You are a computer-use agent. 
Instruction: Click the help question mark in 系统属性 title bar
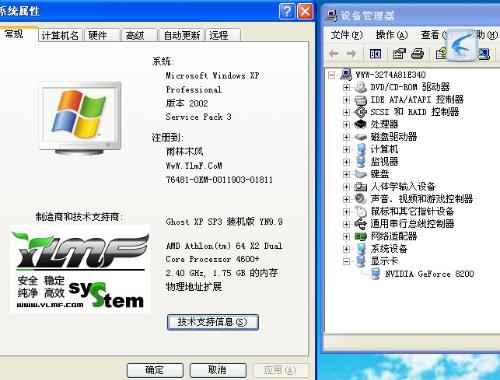[287, 11]
